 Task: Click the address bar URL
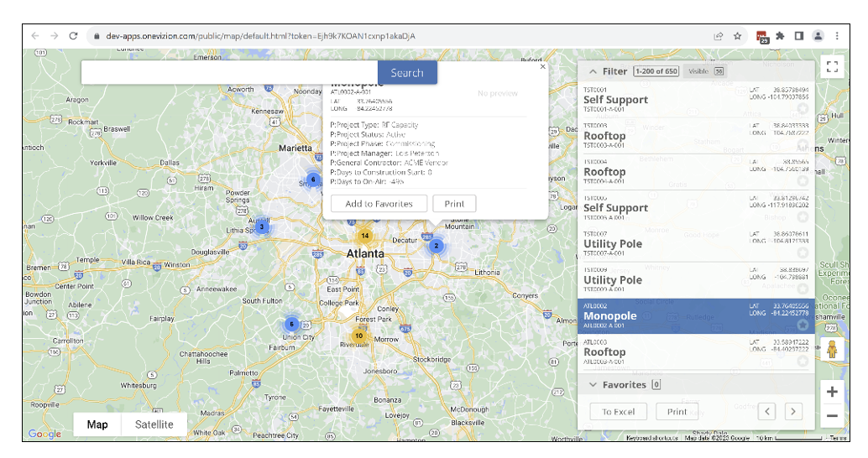click(x=260, y=36)
